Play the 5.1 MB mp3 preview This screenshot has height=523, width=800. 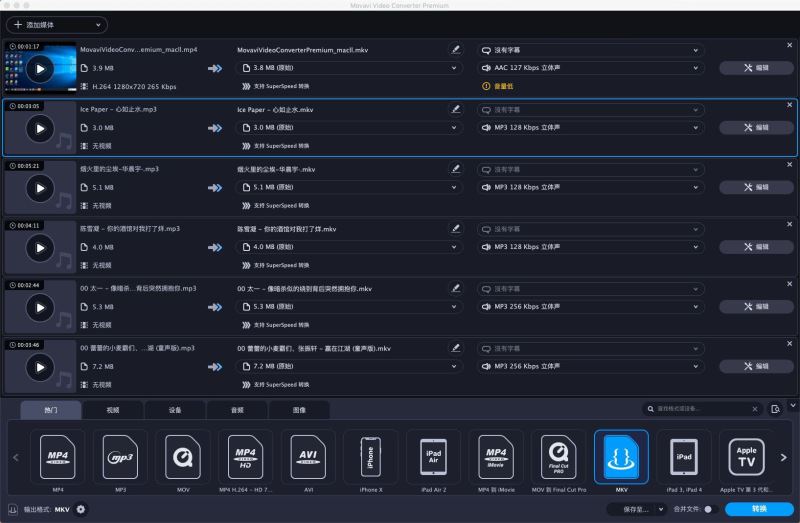(40, 188)
